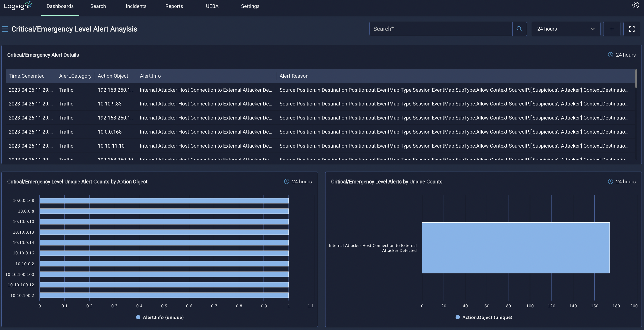The image size is (644, 330).
Task: Add a new widget with plus button
Action: click(611, 29)
